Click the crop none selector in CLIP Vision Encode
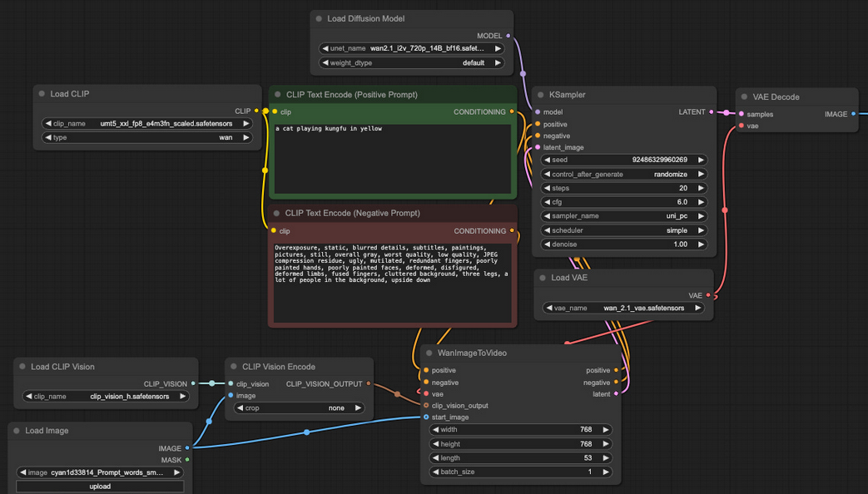868x494 pixels. pos(299,408)
